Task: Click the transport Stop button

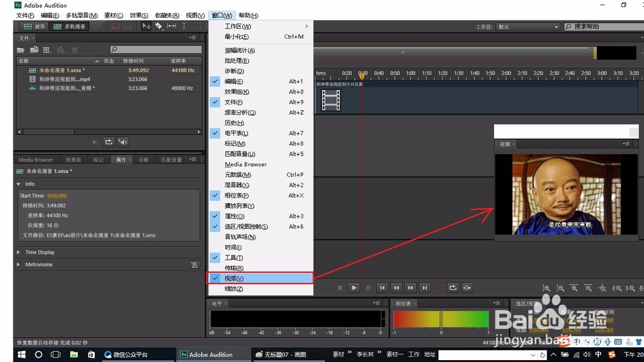Action: pyautogui.click(x=339, y=288)
